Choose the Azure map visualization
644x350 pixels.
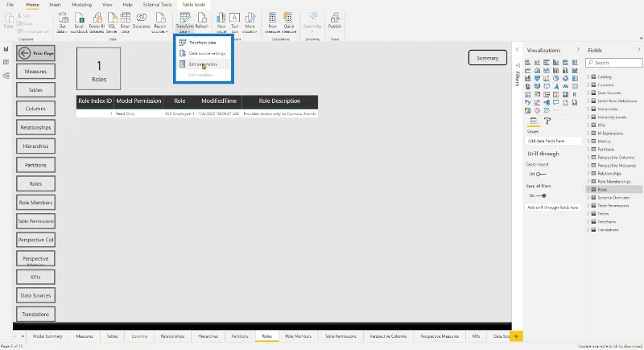point(555,87)
